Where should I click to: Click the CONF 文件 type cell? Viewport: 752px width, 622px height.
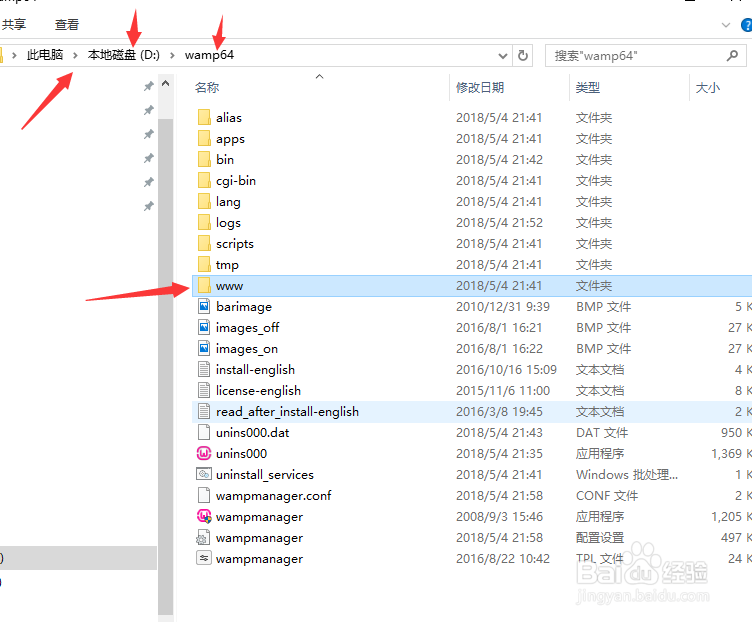(x=607, y=496)
